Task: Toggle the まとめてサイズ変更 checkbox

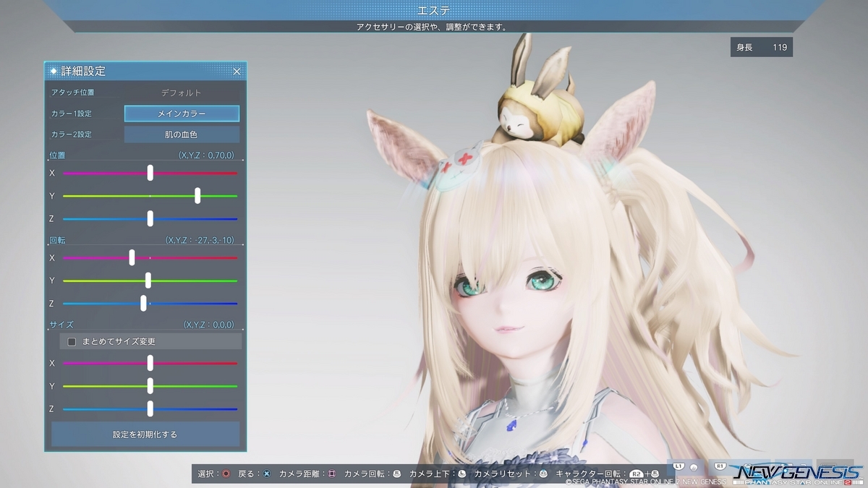Action: (72, 341)
